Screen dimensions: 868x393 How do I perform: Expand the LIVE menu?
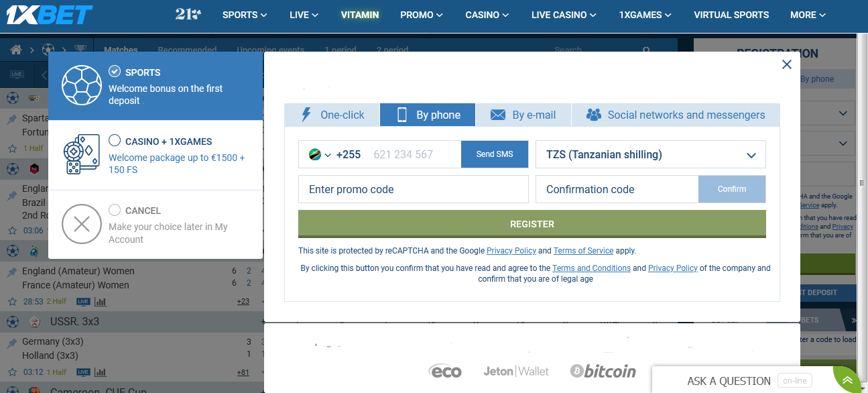304,15
